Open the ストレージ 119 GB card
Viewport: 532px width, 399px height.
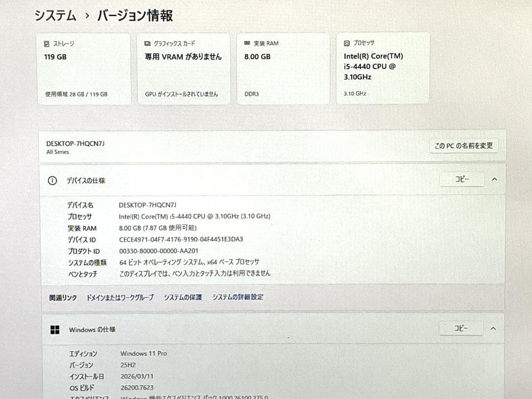(x=83, y=69)
